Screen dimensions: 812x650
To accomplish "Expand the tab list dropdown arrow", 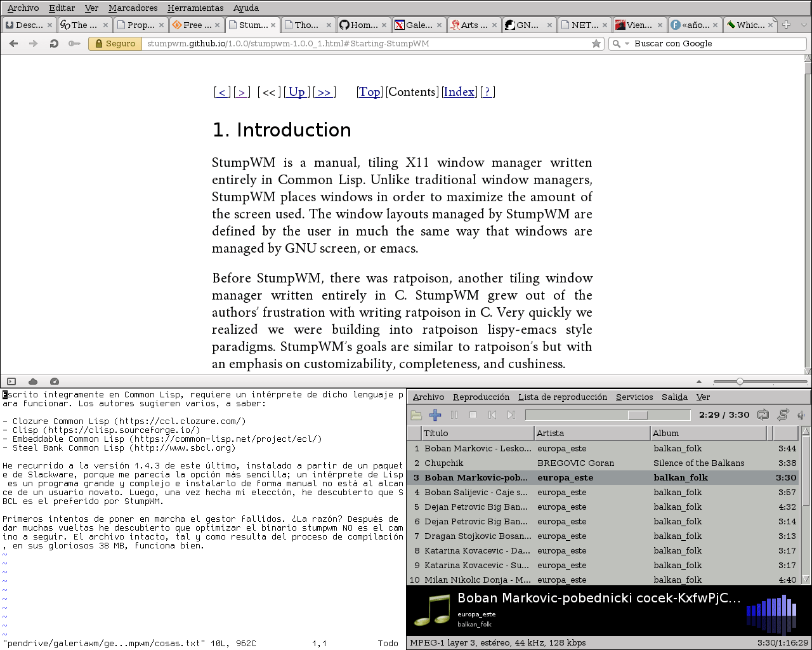I will [x=803, y=25].
